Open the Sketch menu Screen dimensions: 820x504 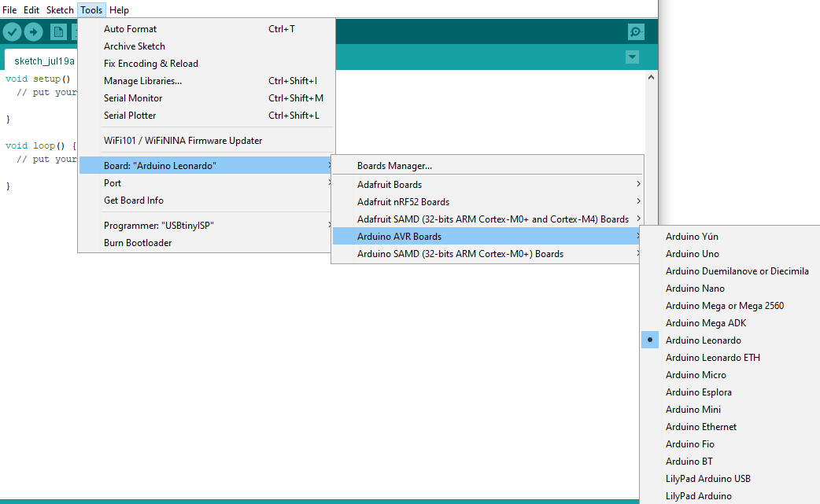pos(59,9)
